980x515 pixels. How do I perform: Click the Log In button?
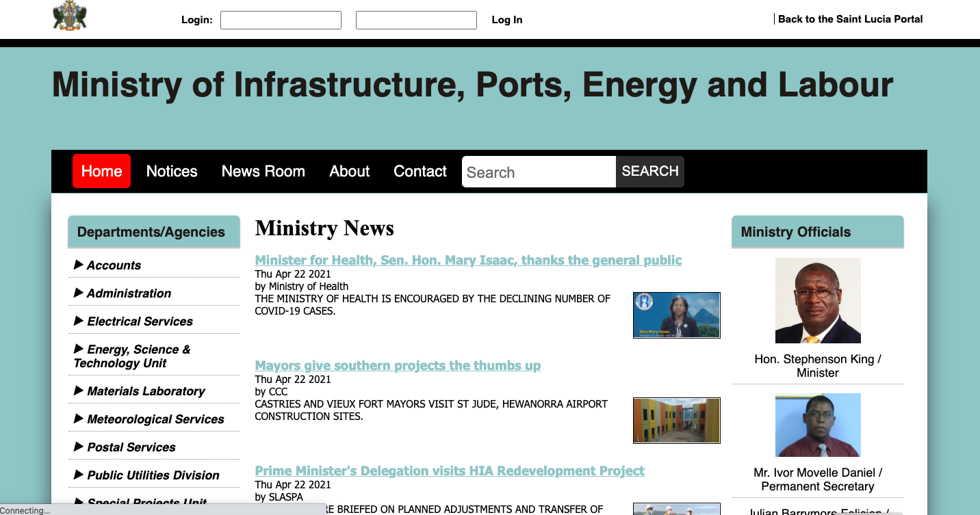click(506, 20)
